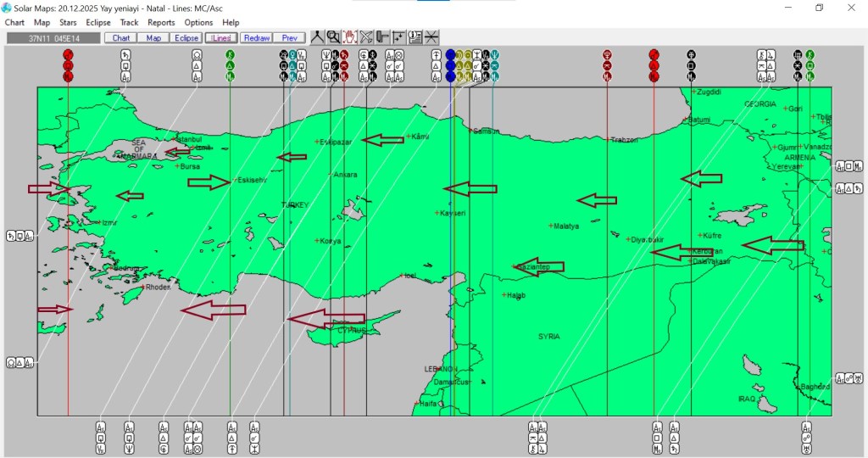Select the magnifying glass zoom tool

pos(333,37)
